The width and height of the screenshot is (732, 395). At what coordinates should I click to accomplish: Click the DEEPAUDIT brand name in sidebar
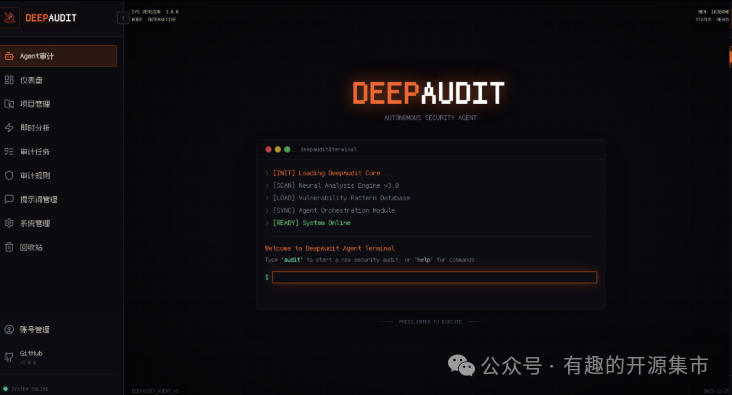click(x=51, y=18)
